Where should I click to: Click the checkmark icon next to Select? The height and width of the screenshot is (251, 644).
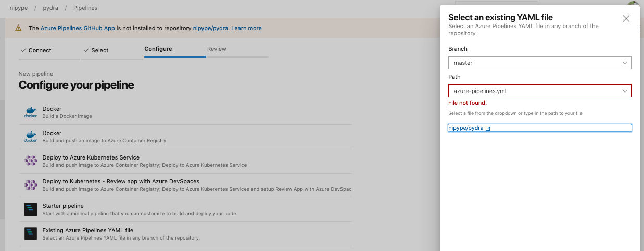(x=86, y=50)
